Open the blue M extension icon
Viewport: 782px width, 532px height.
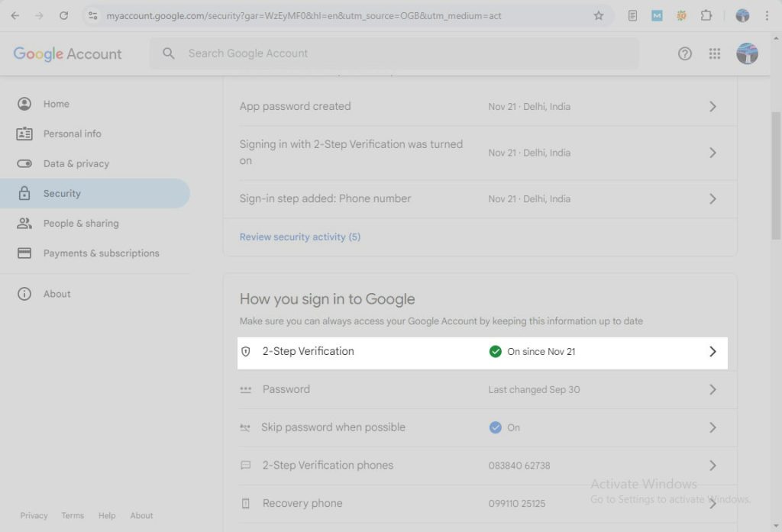[x=657, y=15]
